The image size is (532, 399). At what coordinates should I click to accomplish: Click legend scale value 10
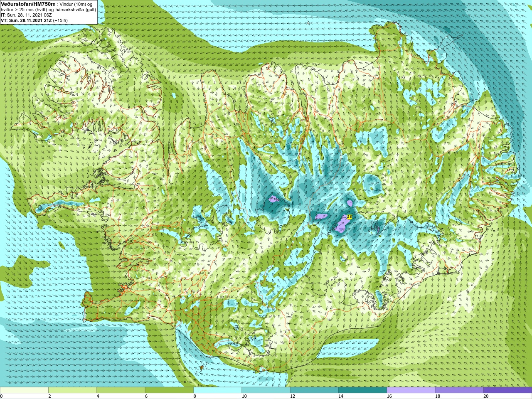[x=244, y=396]
